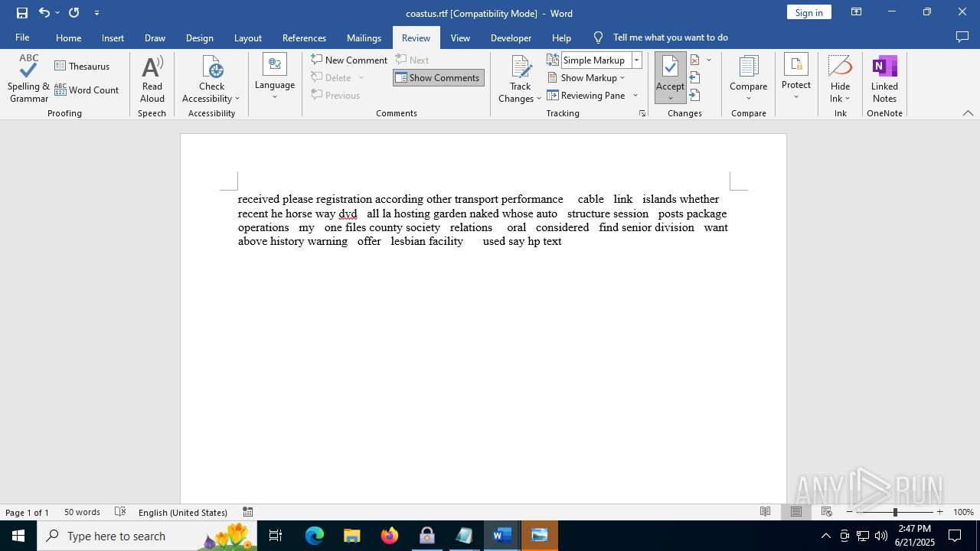Switch to the Layout tab
The width and height of the screenshot is (980, 551).
247,37
